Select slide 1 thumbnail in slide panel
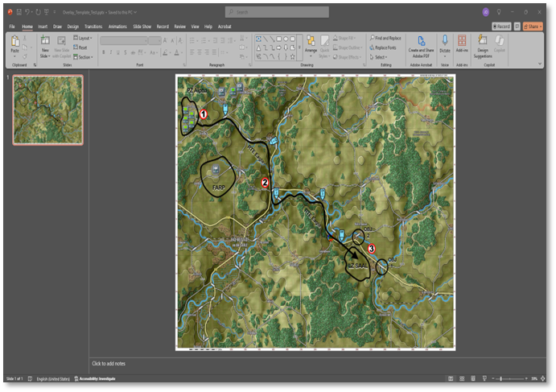The height and width of the screenshot is (392, 556). click(47, 109)
